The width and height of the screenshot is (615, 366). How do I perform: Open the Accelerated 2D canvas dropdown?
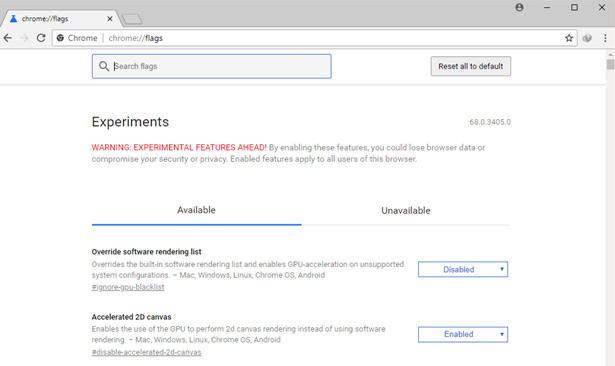click(463, 334)
